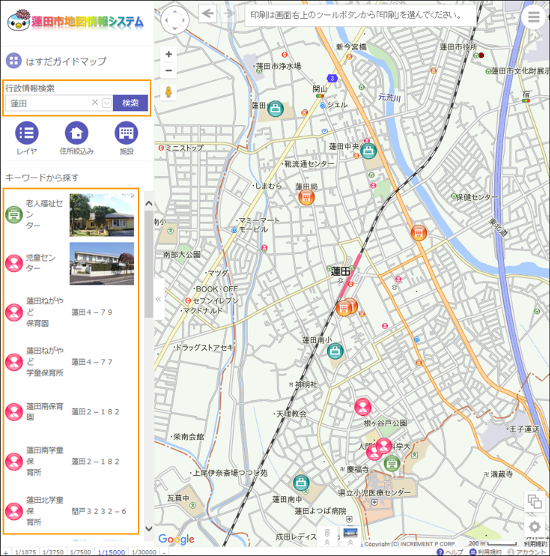Viewport: 550px width, 556px height.
Task: Click the address 閏戸3232－6
Action: (x=99, y=511)
